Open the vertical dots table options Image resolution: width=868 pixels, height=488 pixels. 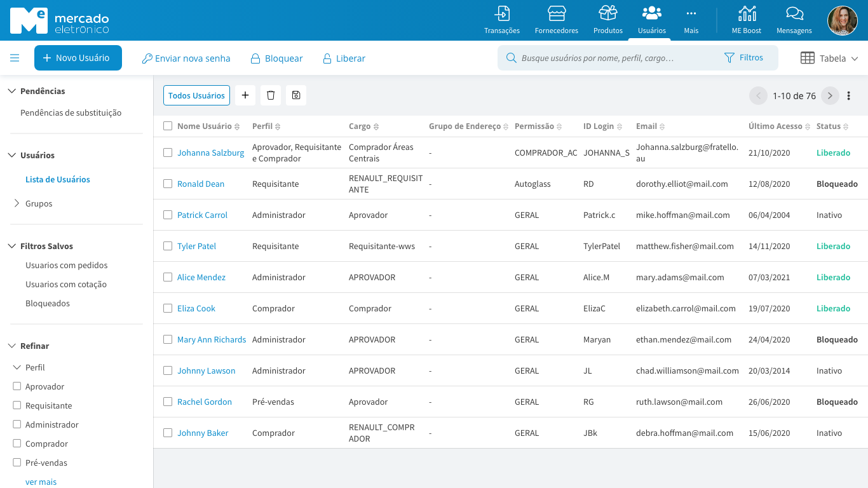(x=848, y=96)
